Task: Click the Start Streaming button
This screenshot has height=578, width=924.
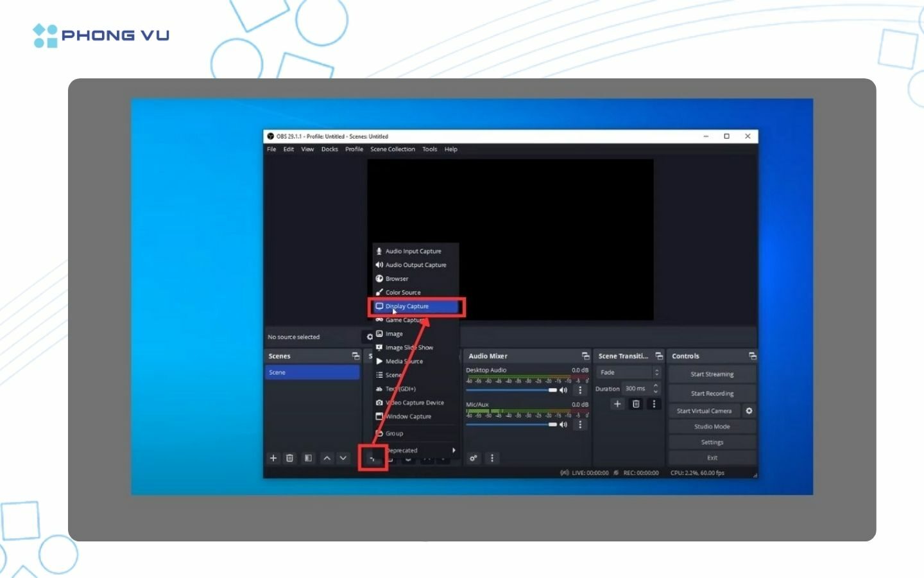Action: pos(712,374)
